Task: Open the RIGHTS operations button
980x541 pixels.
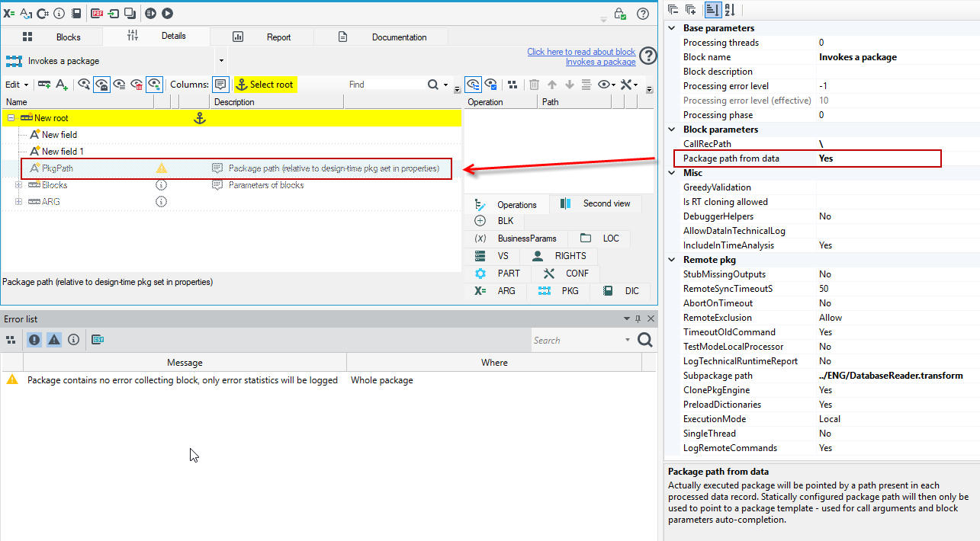Action: click(560, 255)
